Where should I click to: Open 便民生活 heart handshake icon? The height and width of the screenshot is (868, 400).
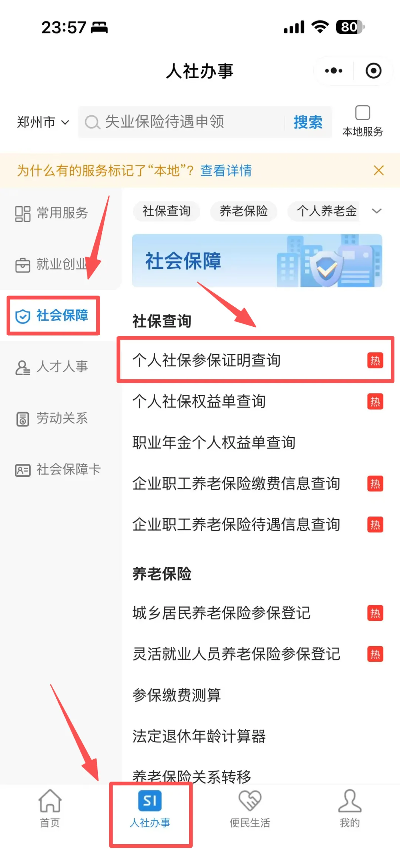[x=250, y=801]
